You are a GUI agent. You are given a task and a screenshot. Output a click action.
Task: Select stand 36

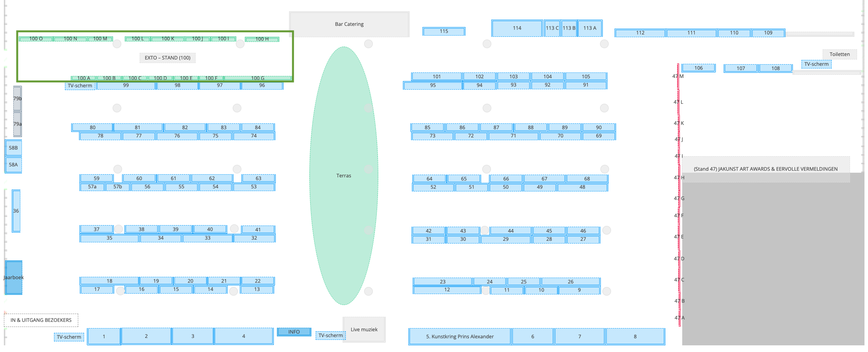tap(16, 211)
